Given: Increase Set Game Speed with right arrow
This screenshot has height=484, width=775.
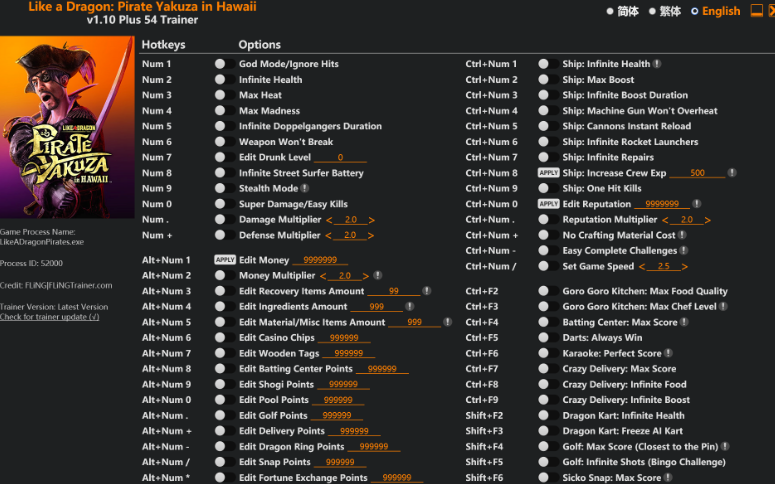Looking at the screenshot, I should point(684,266).
